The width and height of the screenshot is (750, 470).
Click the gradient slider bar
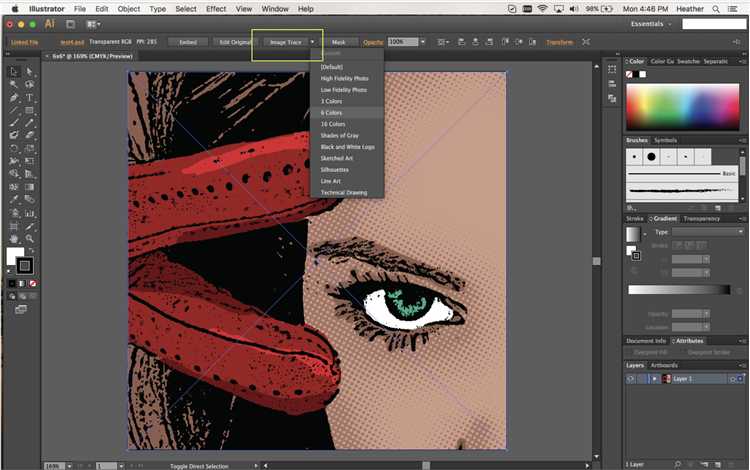[x=679, y=290]
